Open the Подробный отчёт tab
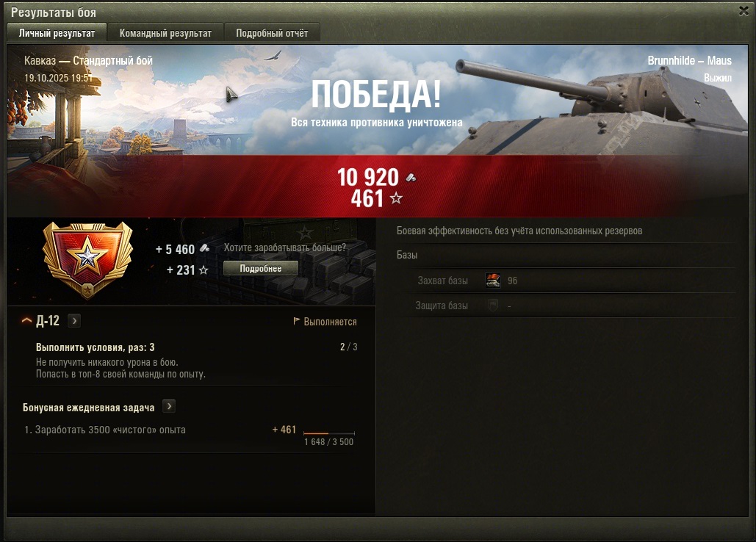The image size is (756, 542). (272, 33)
